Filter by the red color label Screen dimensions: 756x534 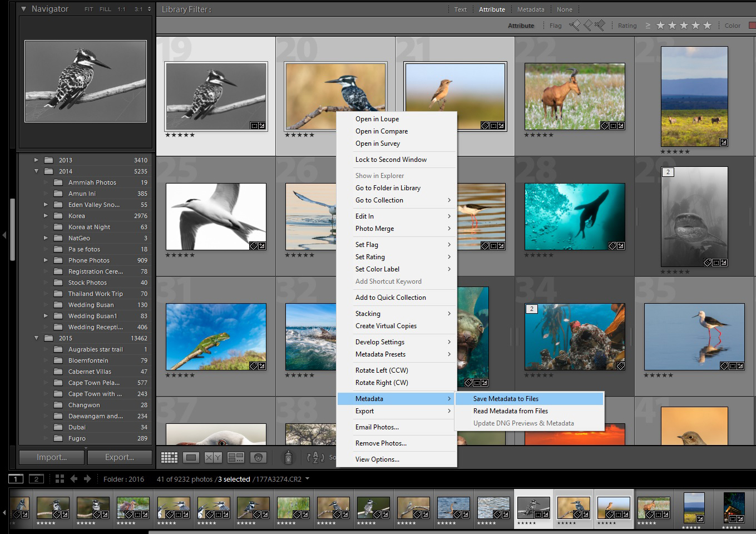pyautogui.click(x=753, y=26)
